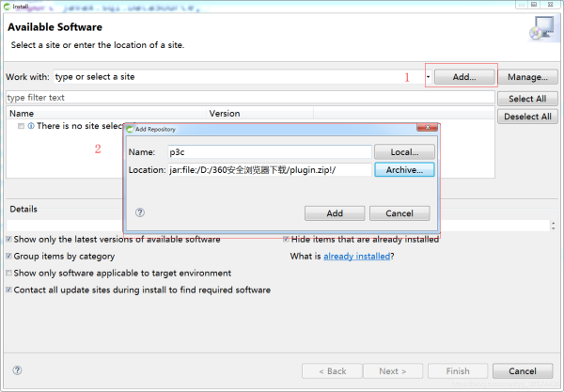Image resolution: width=564 pixels, height=392 pixels.
Task: Click the help icon in Add Repository dialog
Action: coord(140,213)
